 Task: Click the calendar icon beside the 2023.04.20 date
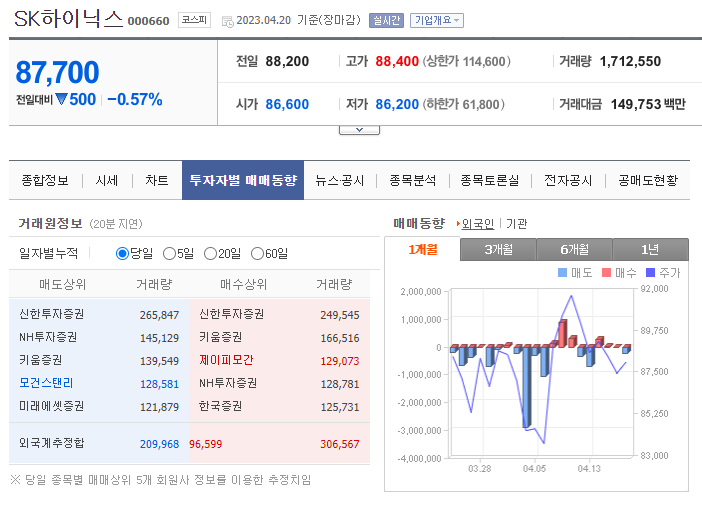(227, 21)
